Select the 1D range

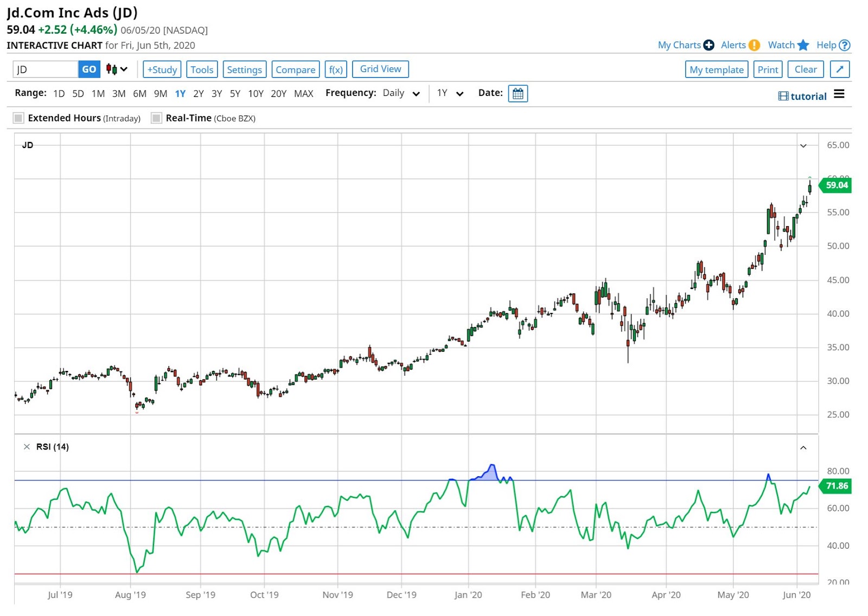point(59,94)
